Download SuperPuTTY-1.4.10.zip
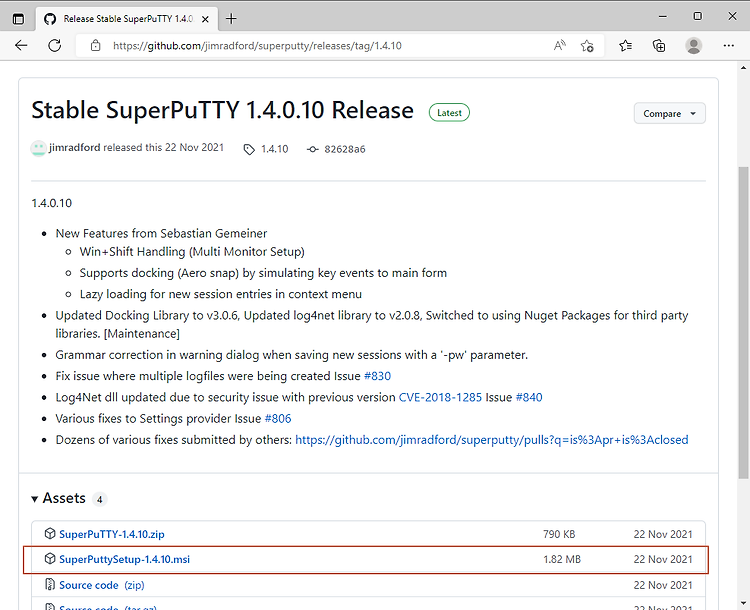 click(x=112, y=534)
